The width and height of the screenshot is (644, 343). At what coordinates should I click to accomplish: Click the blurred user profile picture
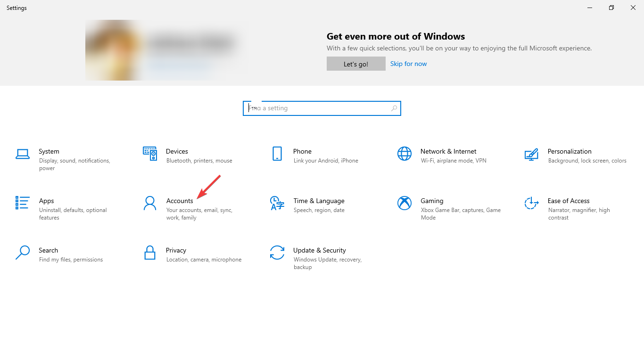tap(113, 50)
